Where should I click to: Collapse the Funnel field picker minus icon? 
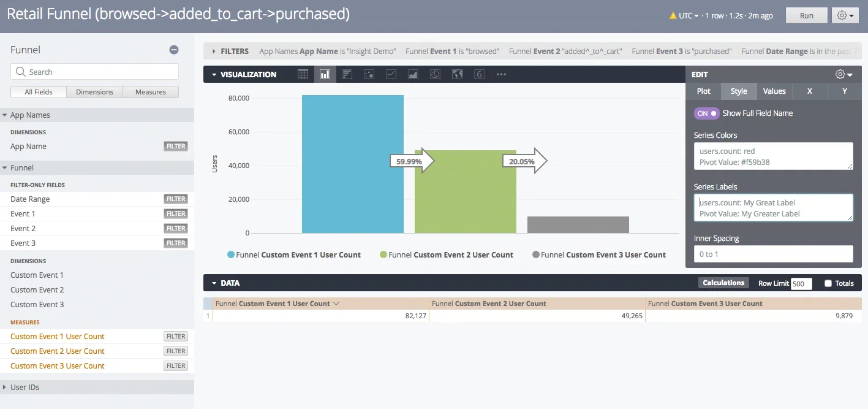(x=174, y=50)
